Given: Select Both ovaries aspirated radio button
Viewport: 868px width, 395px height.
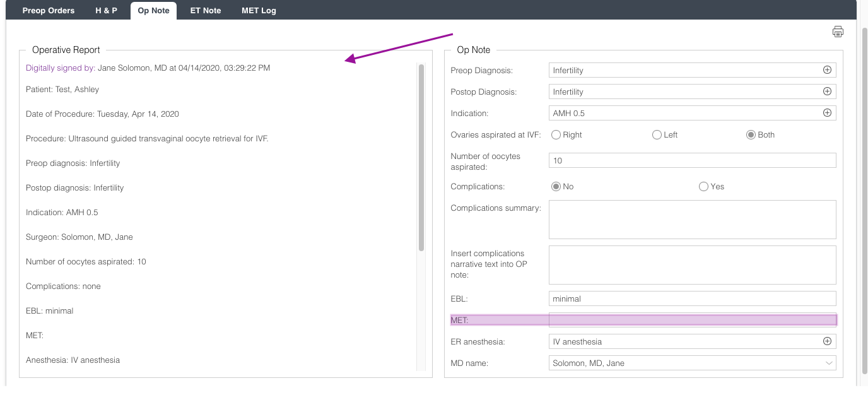Looking at the screenshot, I should (751, 134).
